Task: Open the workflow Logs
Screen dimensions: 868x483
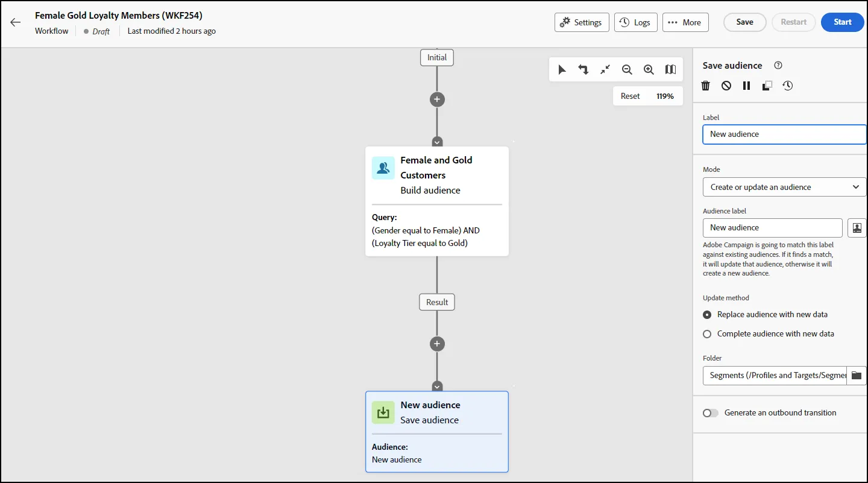Action: (x=636, y=22)
